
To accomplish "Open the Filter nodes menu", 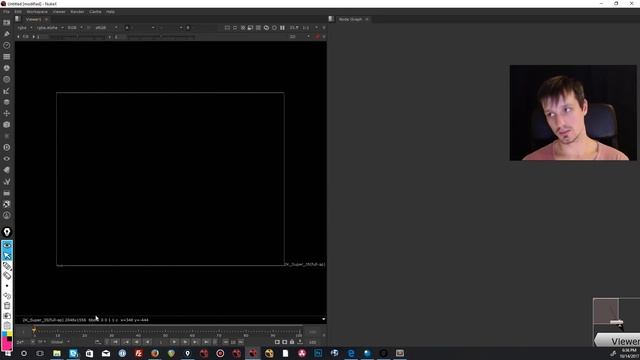I will 7,80.
